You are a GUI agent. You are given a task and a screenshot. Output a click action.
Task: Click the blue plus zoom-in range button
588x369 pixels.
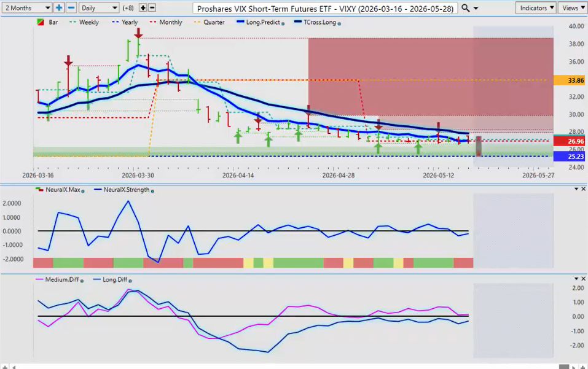tap(59, 8)
